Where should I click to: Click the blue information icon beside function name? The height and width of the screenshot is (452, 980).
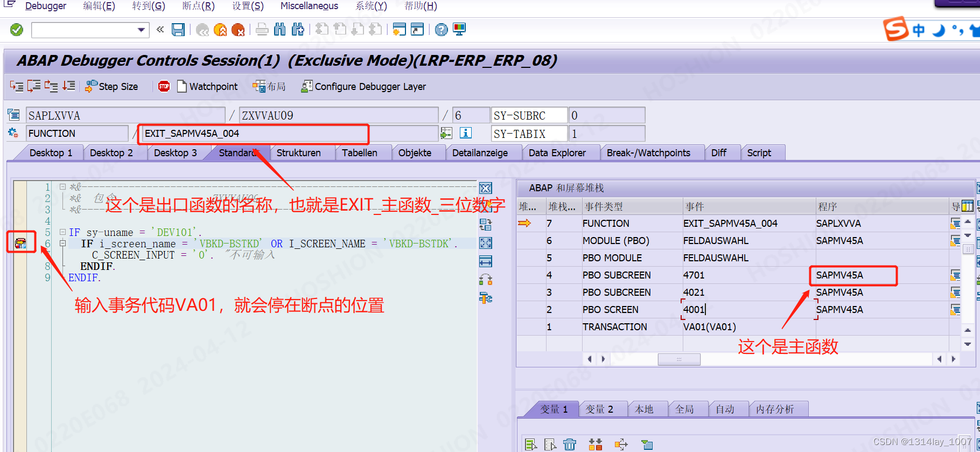[x=466, y=133]
